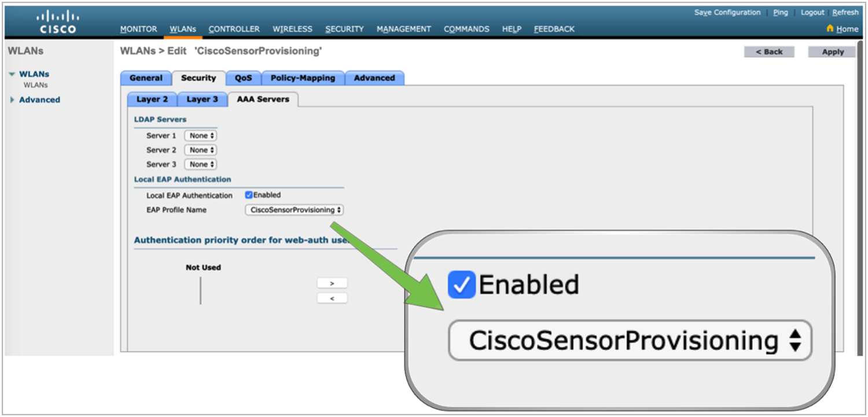
Task: Click the 'LDAP Servers' heading text
Action: [160, 119]
